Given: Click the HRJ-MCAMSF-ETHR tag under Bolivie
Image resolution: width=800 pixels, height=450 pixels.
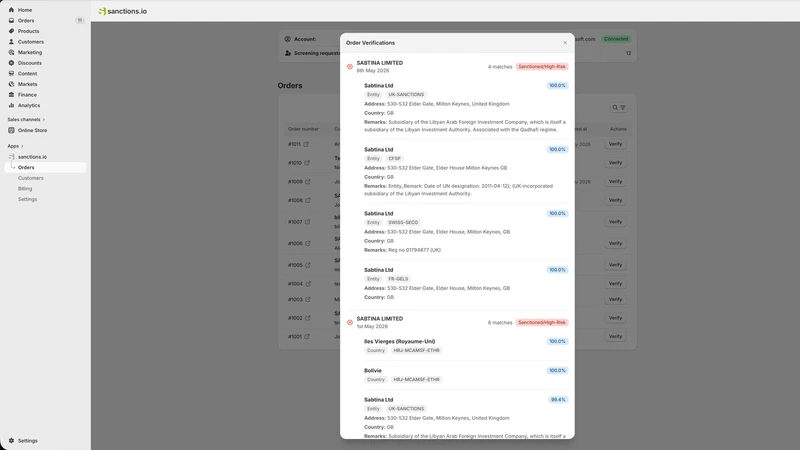Looking at the screenshot, I should [416, 380].
